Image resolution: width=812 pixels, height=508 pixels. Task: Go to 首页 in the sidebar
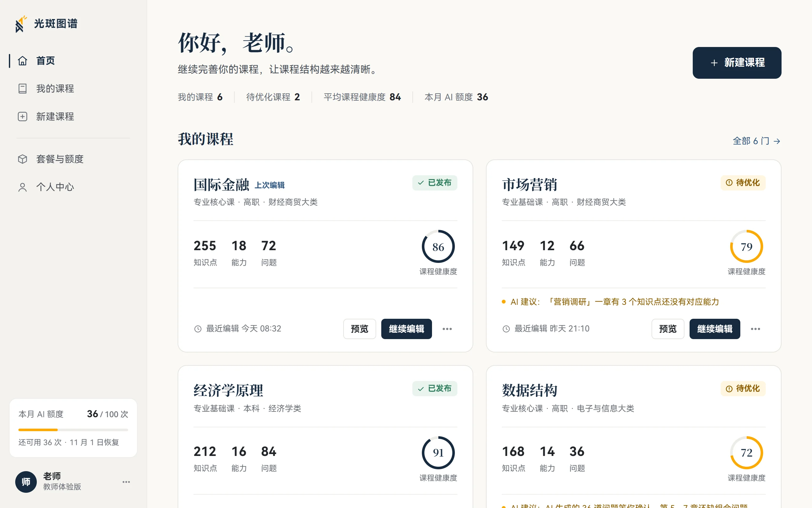coord(73,61)
